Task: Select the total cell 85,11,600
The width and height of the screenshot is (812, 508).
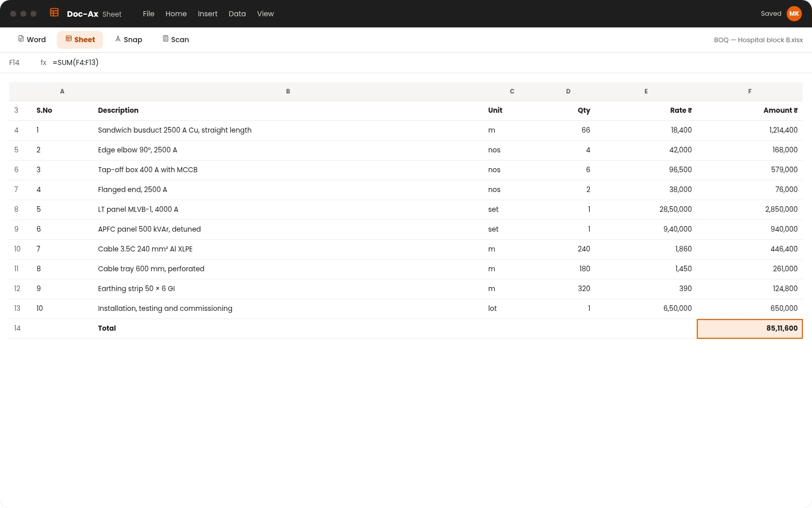Action: 750,329
